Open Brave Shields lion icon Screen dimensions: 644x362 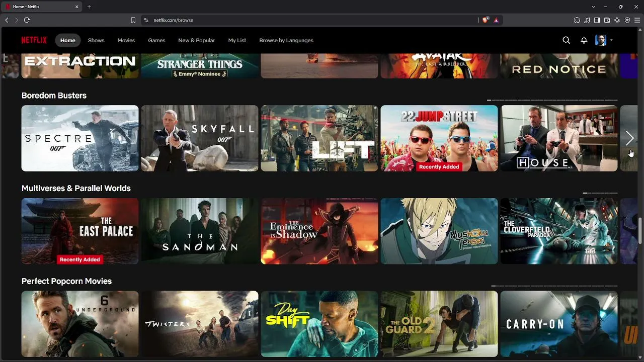click(x=485, y=20)
